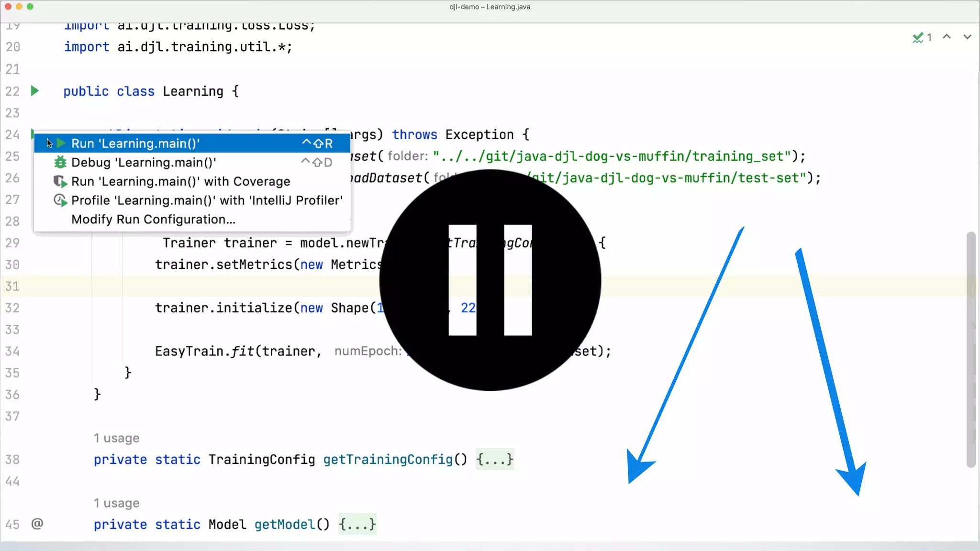Click getTrainingConfig method name on line 38
The image size is (980, 551).
(388, 459)
